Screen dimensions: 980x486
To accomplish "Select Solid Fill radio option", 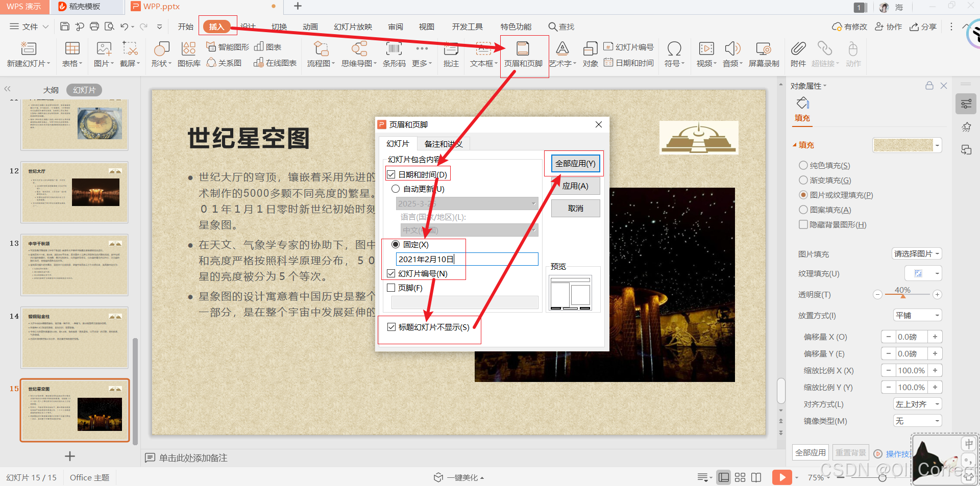I will coord(803,165).
